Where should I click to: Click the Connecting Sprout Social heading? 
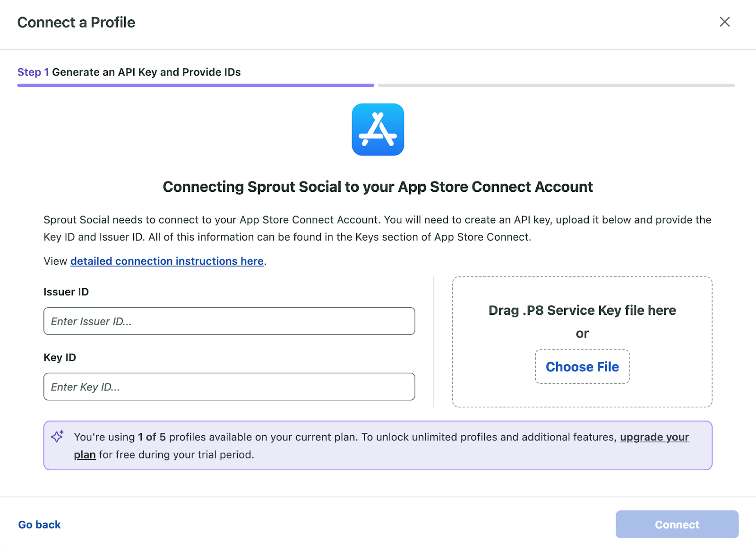pyautogui.click(x=378, y=187)
